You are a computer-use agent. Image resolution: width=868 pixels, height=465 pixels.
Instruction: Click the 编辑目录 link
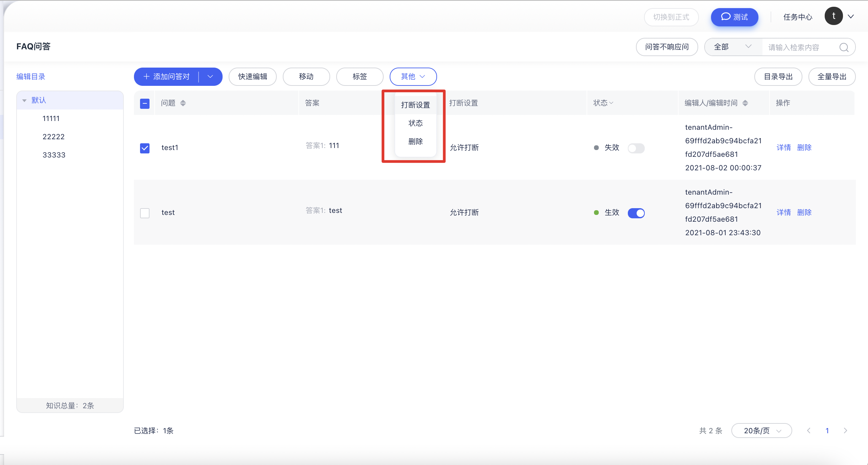point(31,77)
